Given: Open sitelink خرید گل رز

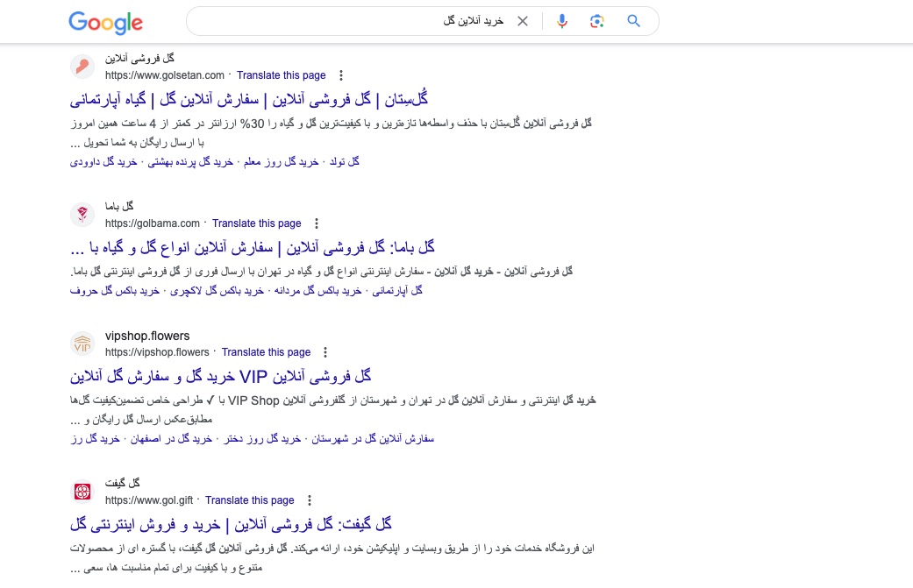Looking at the screenshot, I should coord(95,439).
